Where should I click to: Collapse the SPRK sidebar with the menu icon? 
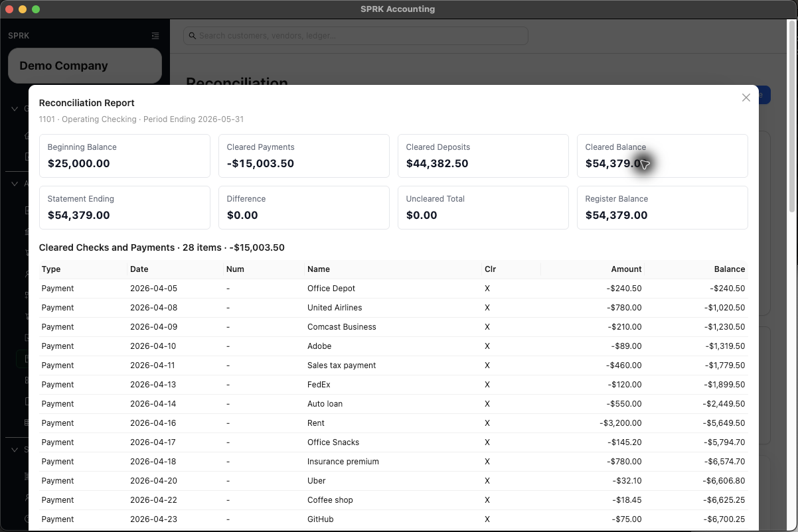(155, 36)
